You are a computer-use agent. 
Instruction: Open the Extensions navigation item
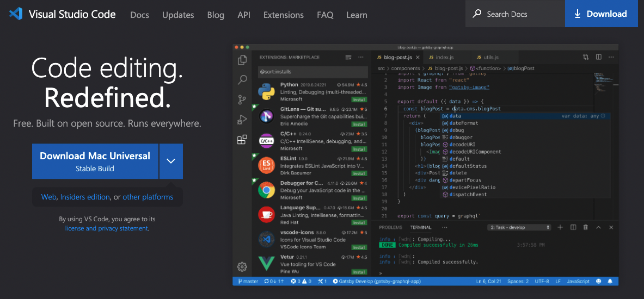tap(284, 15)
